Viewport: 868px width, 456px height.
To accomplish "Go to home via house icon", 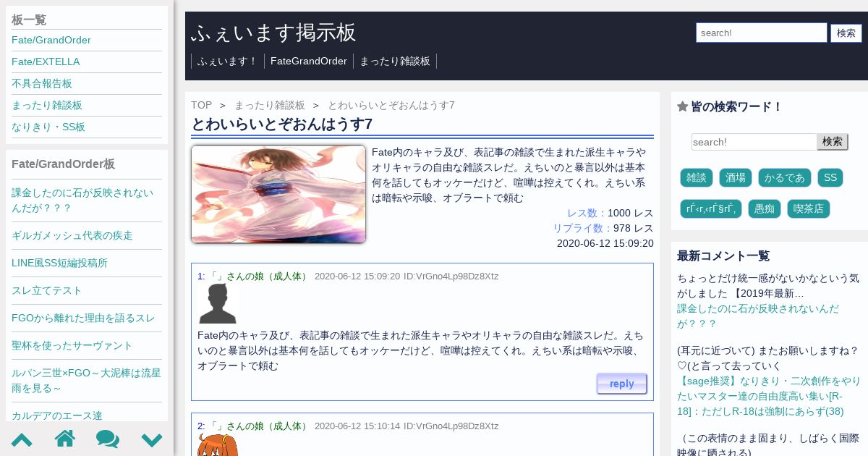I will (x=65, y=439).
